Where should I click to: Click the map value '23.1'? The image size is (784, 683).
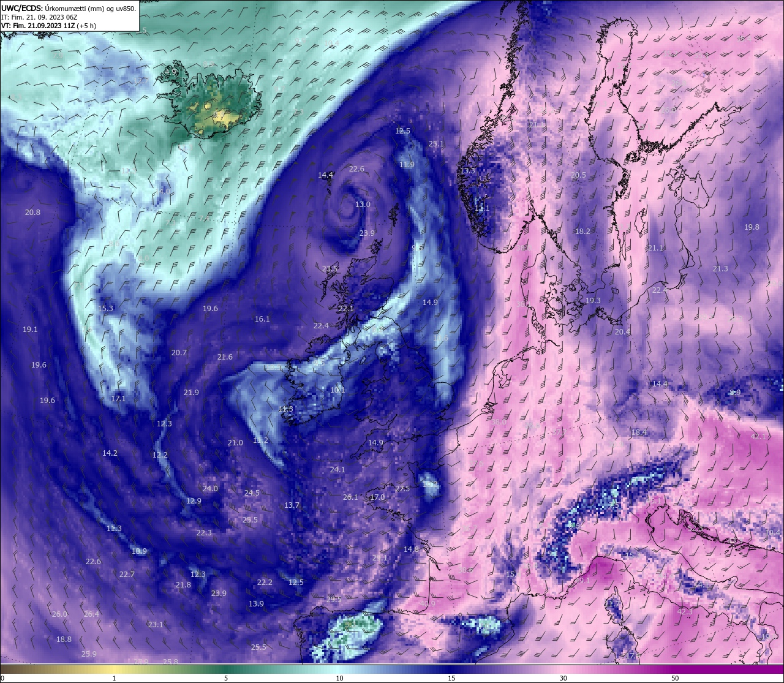pos(156,625)
